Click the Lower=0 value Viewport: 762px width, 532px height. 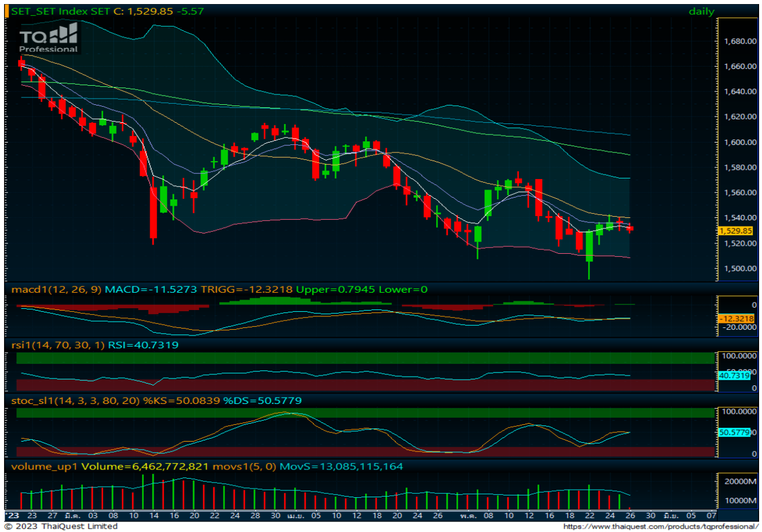coord(403,289)
